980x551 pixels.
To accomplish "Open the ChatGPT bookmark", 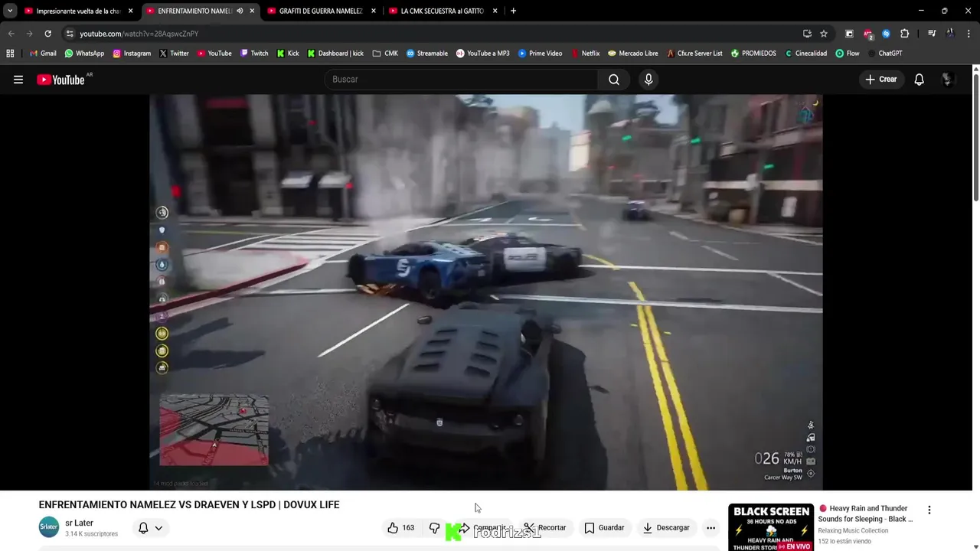I will tap(884, 54).
